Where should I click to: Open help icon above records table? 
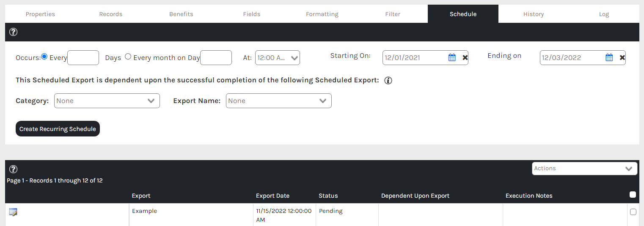coord(13,169)
